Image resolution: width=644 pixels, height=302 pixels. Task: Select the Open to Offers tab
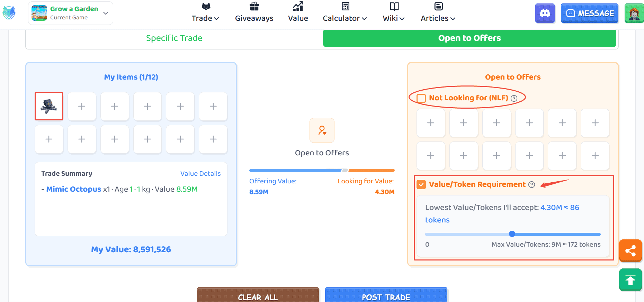tap(469, 38)
